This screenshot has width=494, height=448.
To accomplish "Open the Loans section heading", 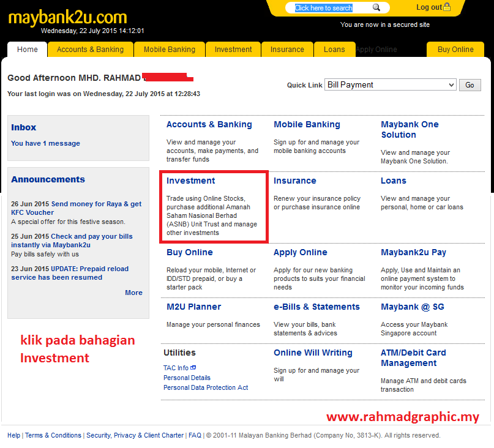I will [x=394, y=181].
